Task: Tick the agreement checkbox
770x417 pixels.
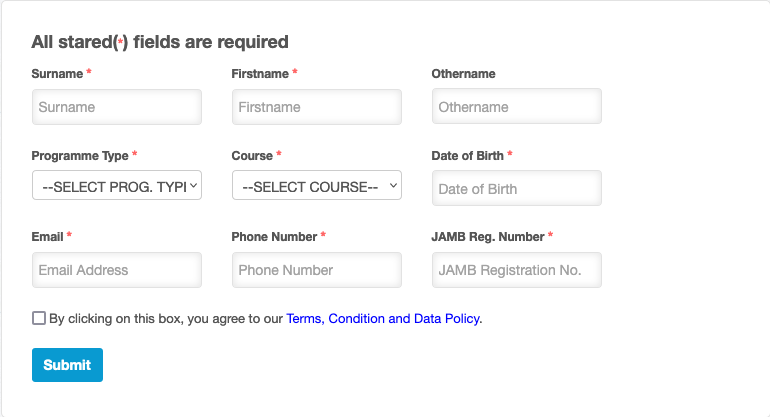Action: pyautogui.click(x=39, y=318)
